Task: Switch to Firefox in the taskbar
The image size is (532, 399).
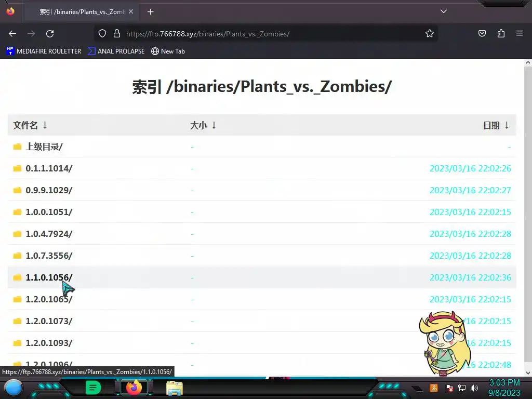Action: click(134, 388)
